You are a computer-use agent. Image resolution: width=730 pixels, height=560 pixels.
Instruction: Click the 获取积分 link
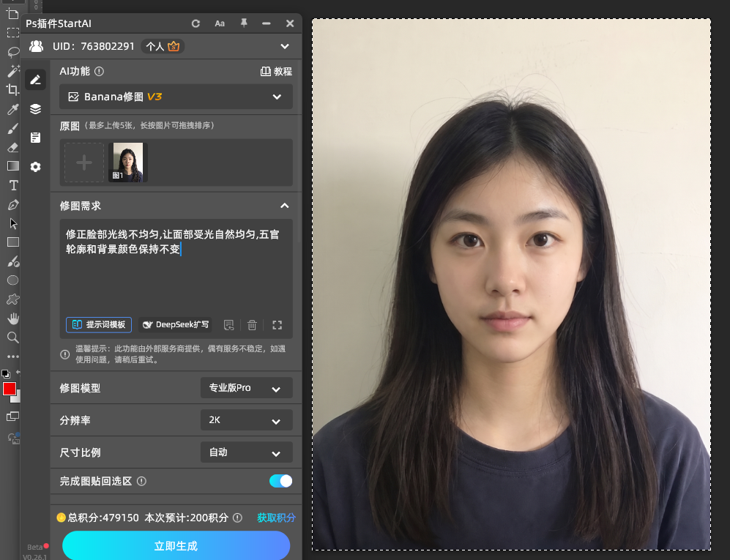[x=276, y=518]
